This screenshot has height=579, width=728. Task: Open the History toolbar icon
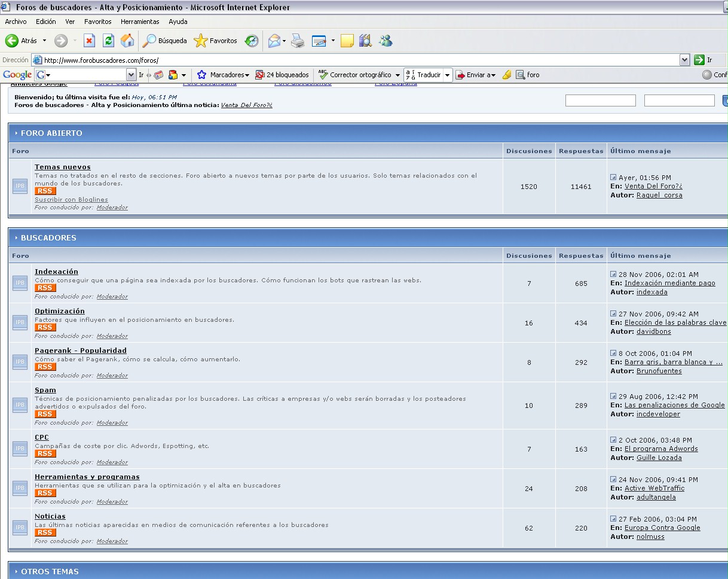click(x=252, y=41)
